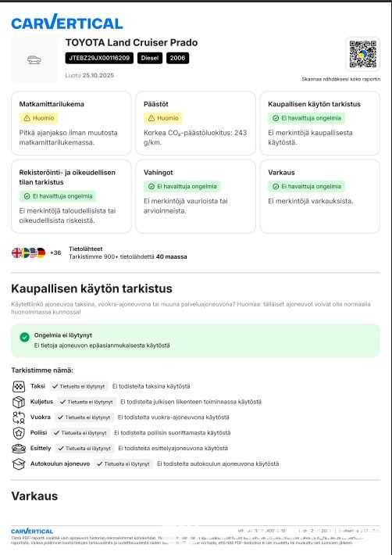
Task: Click the Poliisi shield badge icon
Action: tap(19, 433)
